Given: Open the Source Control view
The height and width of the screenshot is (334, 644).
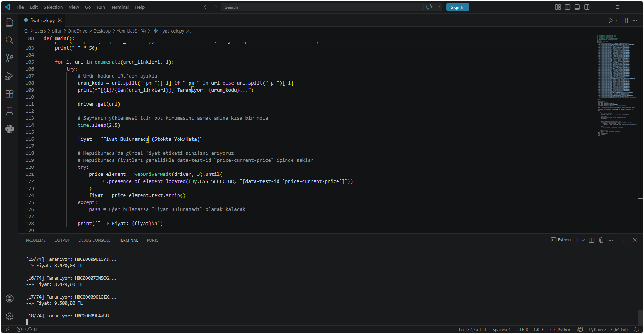Looking at the screenshot, I should (x=10, y=58).
